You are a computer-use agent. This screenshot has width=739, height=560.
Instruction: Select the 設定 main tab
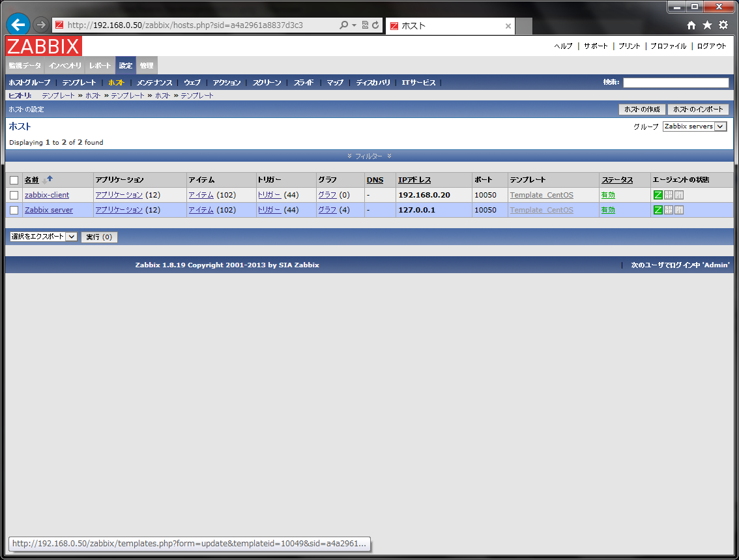(x=126, y=66)
